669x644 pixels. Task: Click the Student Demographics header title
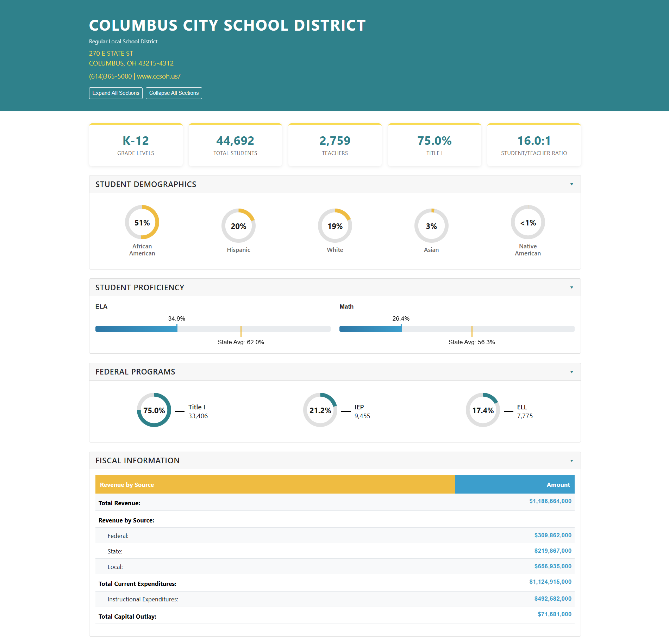(146, 184)
